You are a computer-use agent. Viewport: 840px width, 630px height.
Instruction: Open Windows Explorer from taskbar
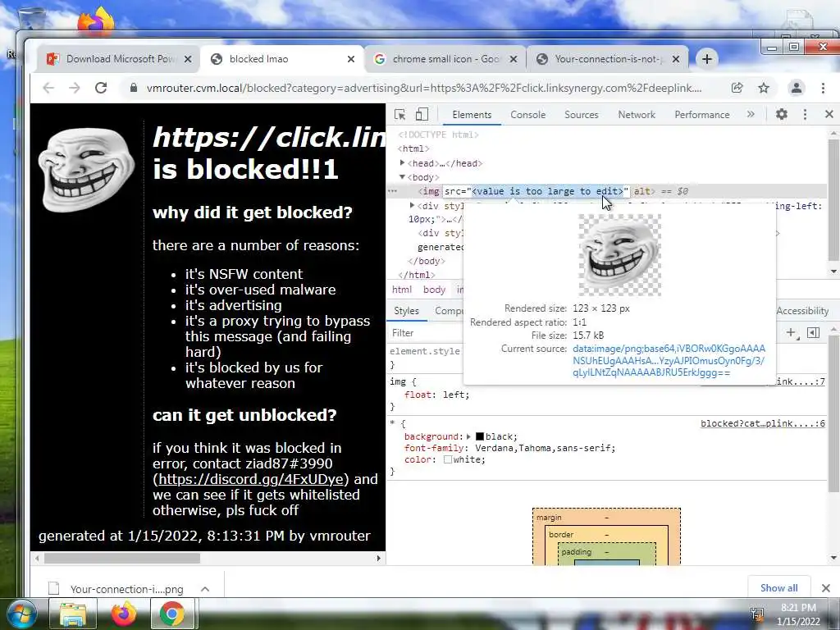click(x=73, y=614)
